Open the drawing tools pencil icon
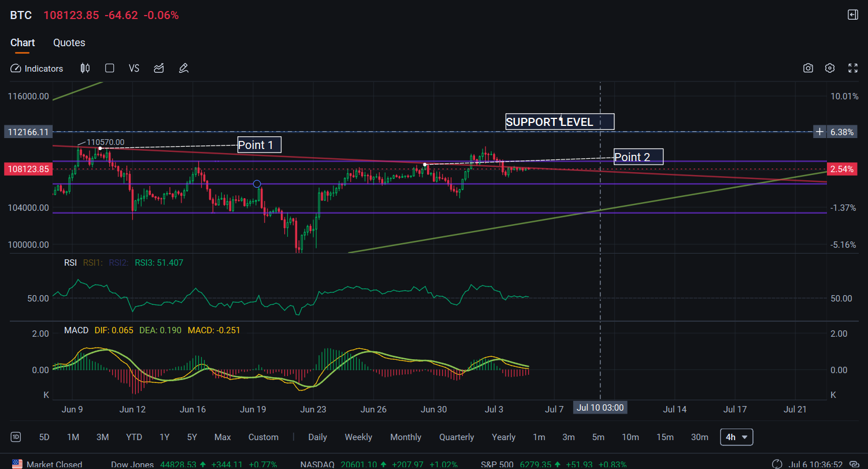 coord(183,68)
